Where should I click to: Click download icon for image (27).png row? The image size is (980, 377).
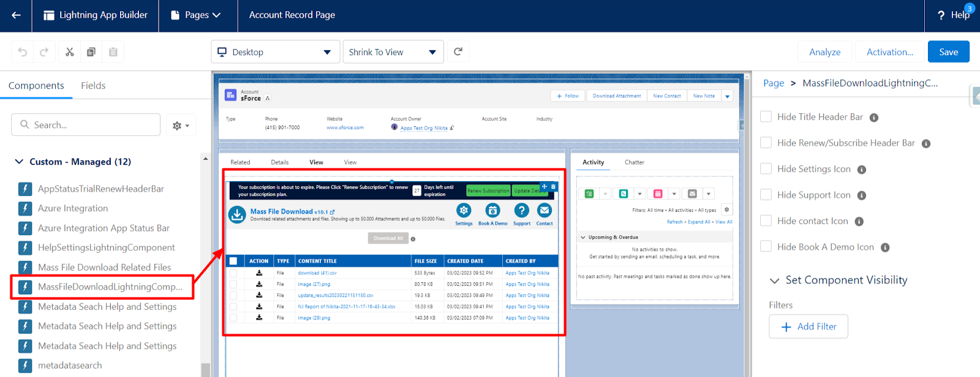(259, 284)
